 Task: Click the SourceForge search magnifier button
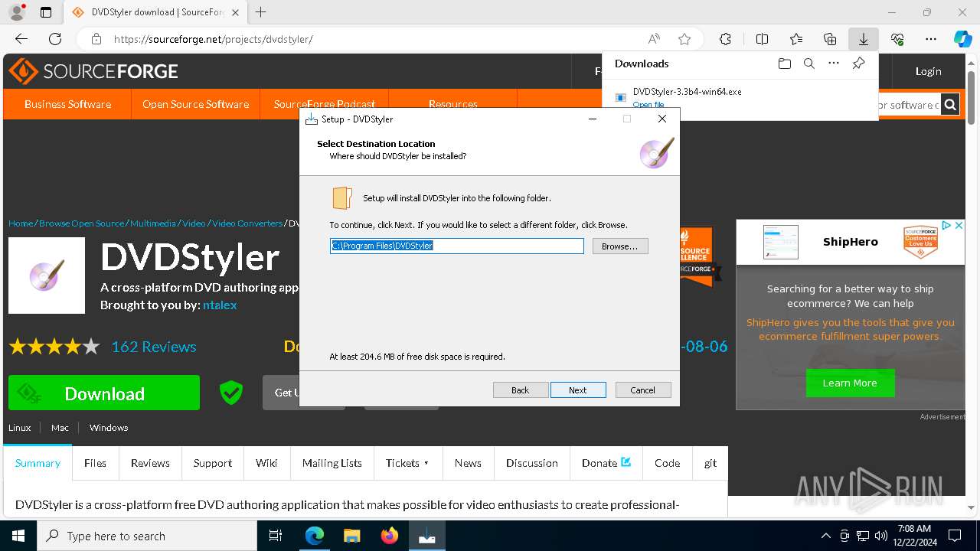pos(950,105)
